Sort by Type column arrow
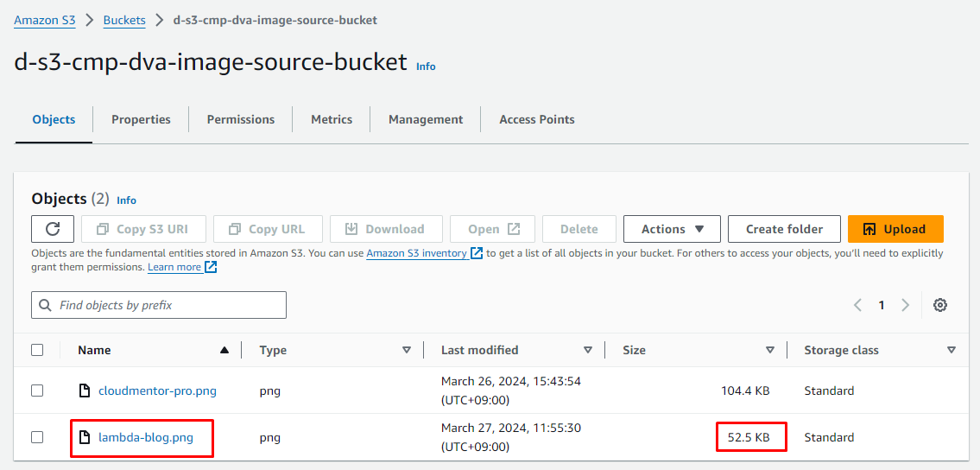This screenshot has height=470, width=980. point(407,350)
